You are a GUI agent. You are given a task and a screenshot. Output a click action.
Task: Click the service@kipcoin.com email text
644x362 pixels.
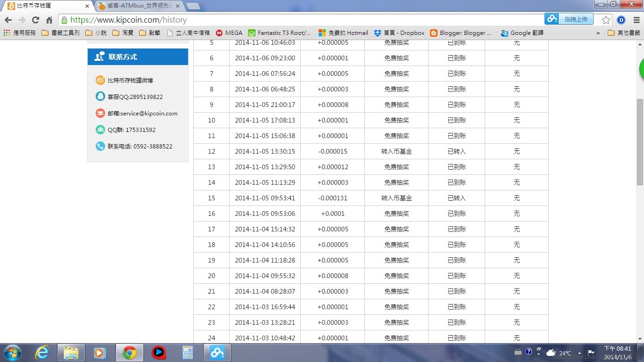[x=149, y=114]
